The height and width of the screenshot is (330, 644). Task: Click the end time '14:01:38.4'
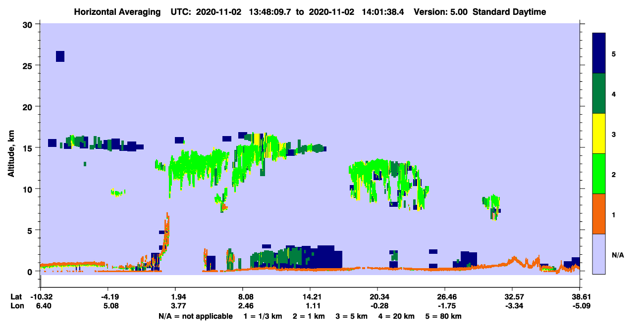[382, 12]
